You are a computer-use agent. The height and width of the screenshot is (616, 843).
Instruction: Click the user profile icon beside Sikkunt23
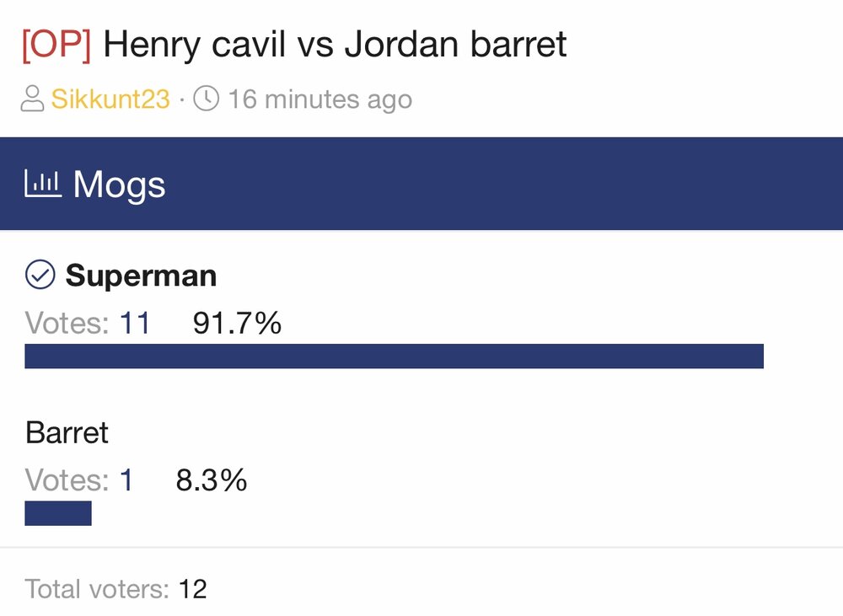coord(32,99)
